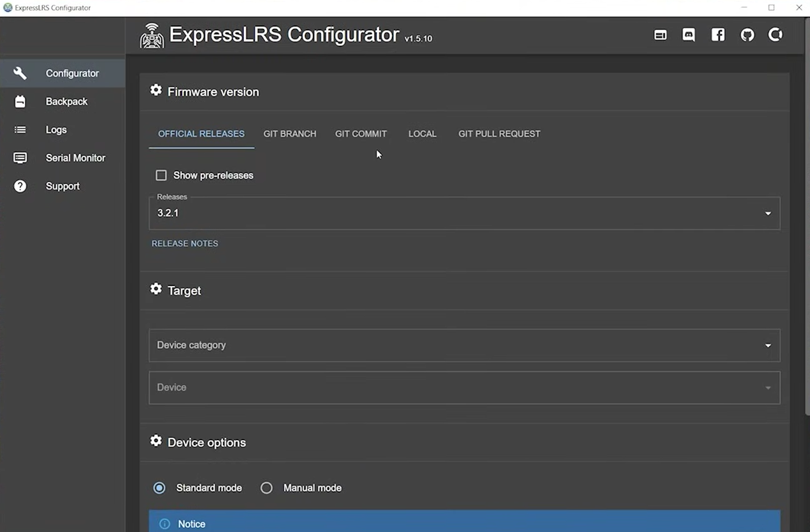
Task: Click the v1.5.10 version text
Action: (x=418, y=39)
